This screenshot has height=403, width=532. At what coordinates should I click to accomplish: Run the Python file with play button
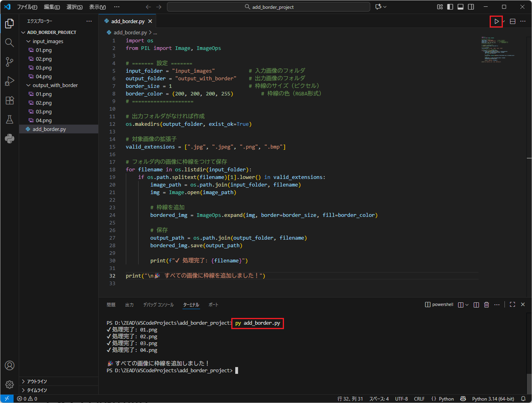pyautogui.click(x=496, y=22)
